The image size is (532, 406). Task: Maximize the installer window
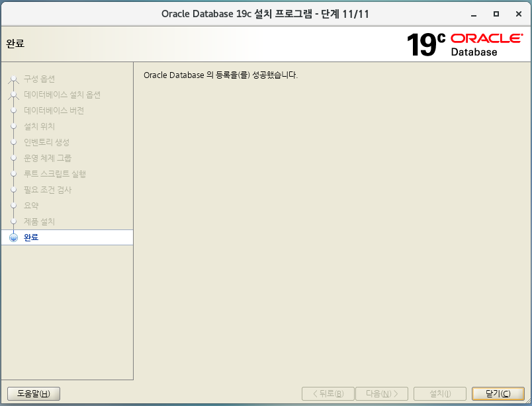pos(496,14)
